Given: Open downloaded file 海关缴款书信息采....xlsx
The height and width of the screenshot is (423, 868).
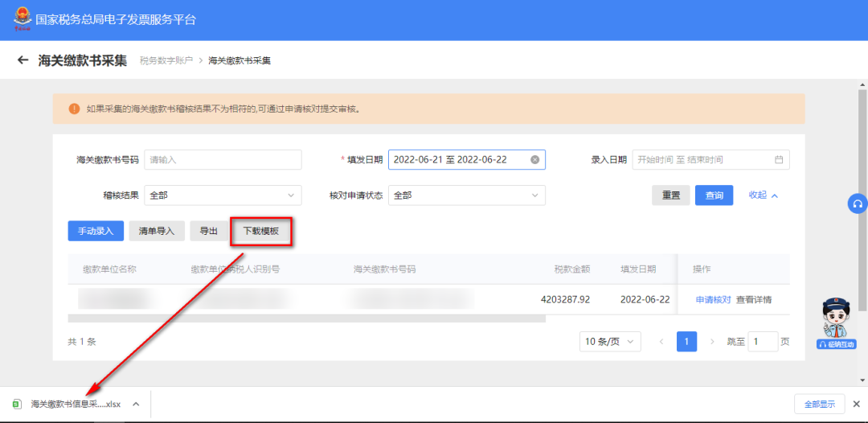Looking at the screenshot, I should [76, 404].
